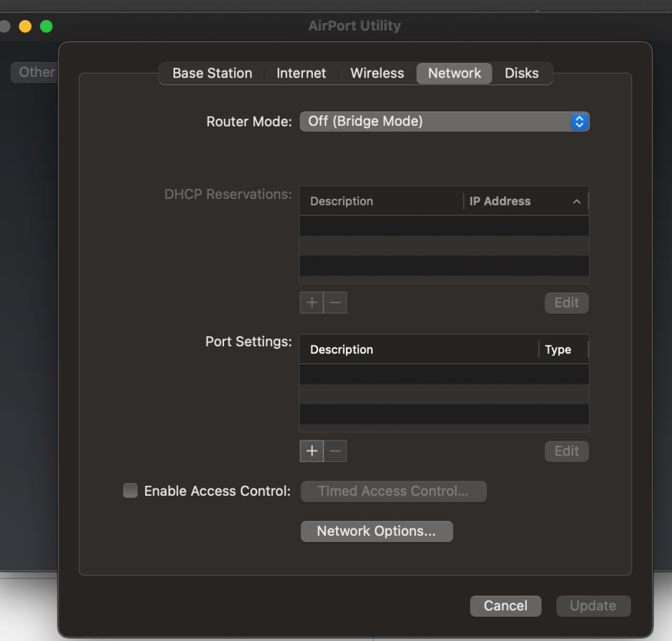This screenshot has height=641, width=672.
Task: Click Edit under Port Settings
Action: coord(567,451)
